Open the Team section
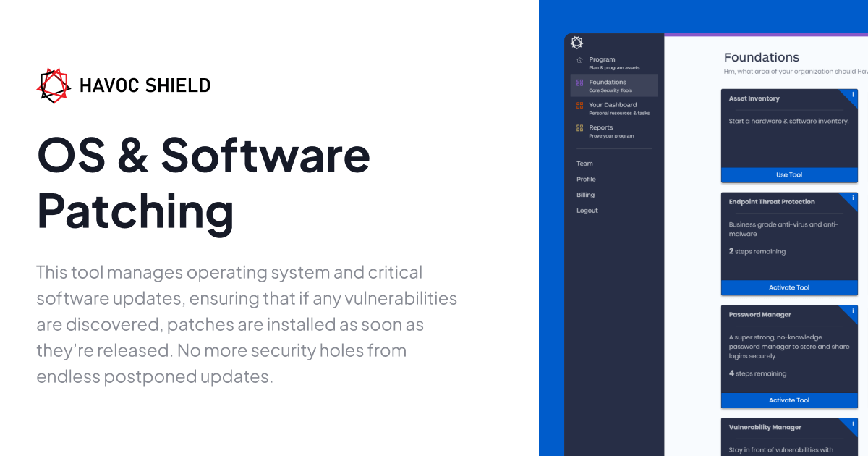Screen dimensions: 868x456 [x=584, y=163]
